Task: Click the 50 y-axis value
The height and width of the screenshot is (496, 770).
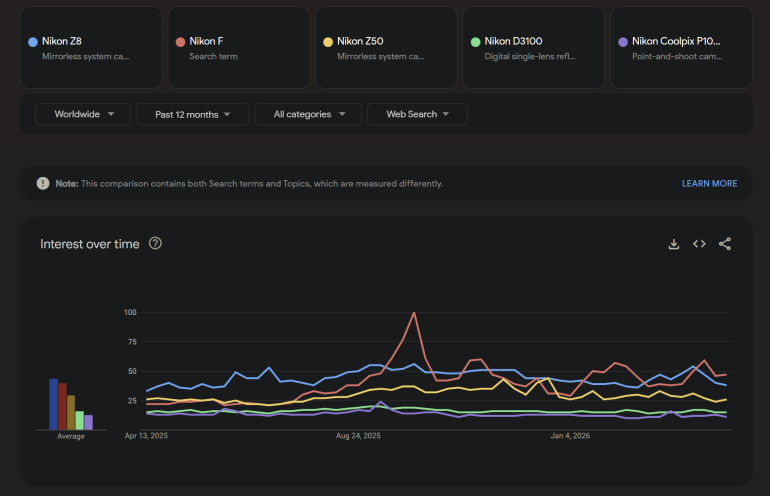Action: pos(132,371)
